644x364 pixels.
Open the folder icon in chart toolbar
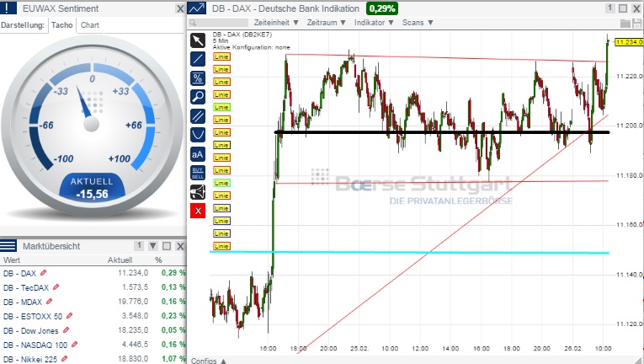click(x=625, y=23)
